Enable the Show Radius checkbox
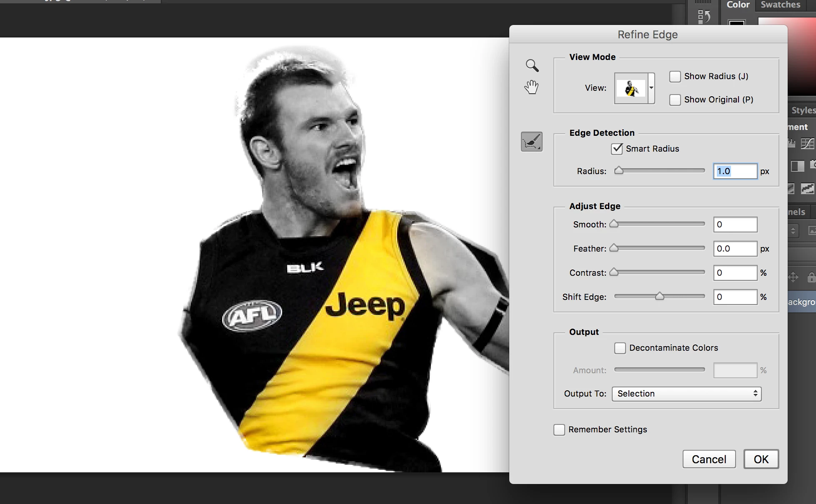The image size is (816, 504). pyautogui.click(x=675, y=77)
